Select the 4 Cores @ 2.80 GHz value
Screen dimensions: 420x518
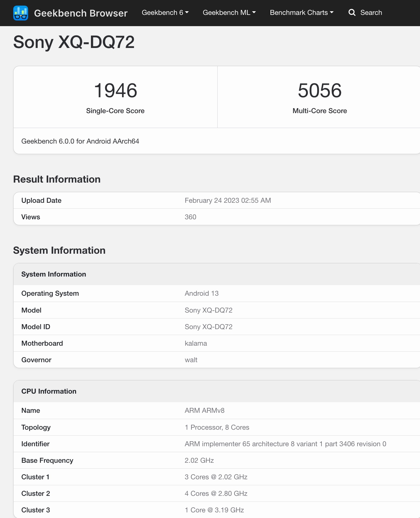coord(216,494)
